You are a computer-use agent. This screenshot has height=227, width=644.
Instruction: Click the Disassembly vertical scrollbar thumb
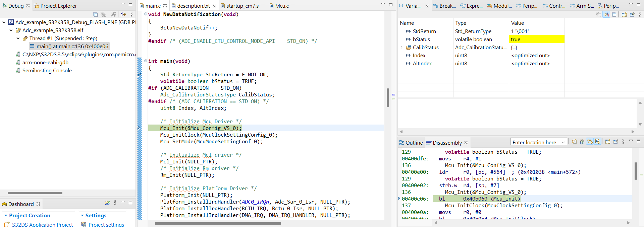pyautogui.click(x=636, y=171)
